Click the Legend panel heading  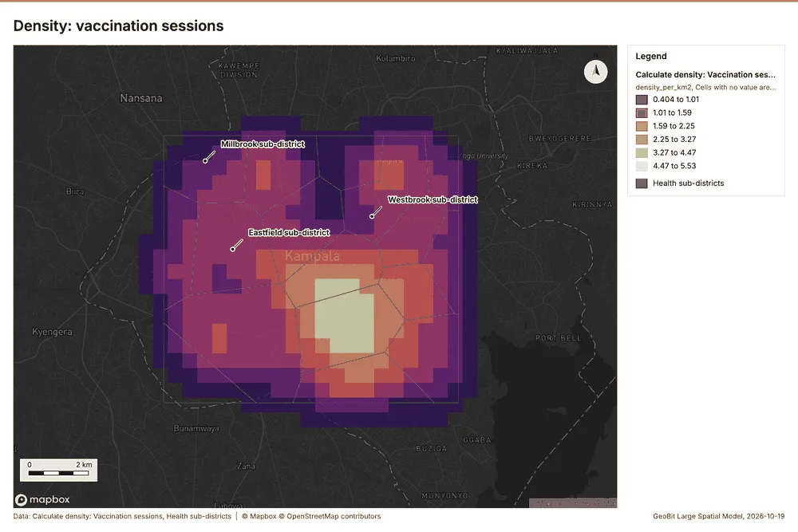[x=651, y=56]
